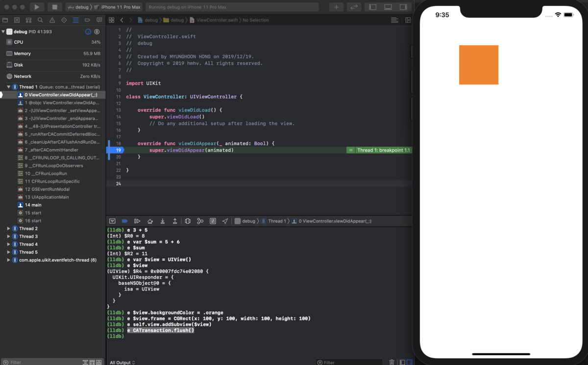
Task: Toggle the bottom debug area panel
Action: [x=388, y=7]
